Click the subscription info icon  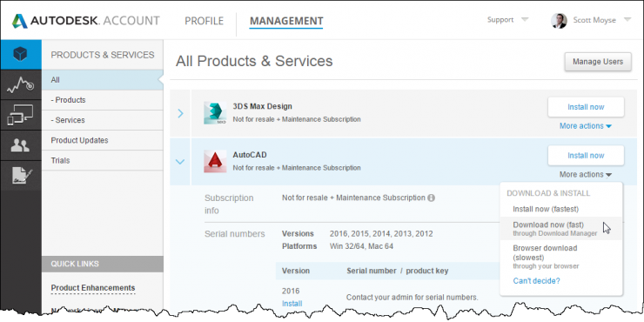pos(431,198)
